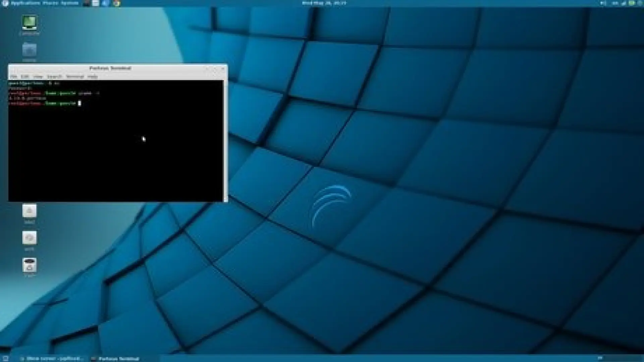Toggle show desktop button in bottom panel

click(x=5, y=358)
